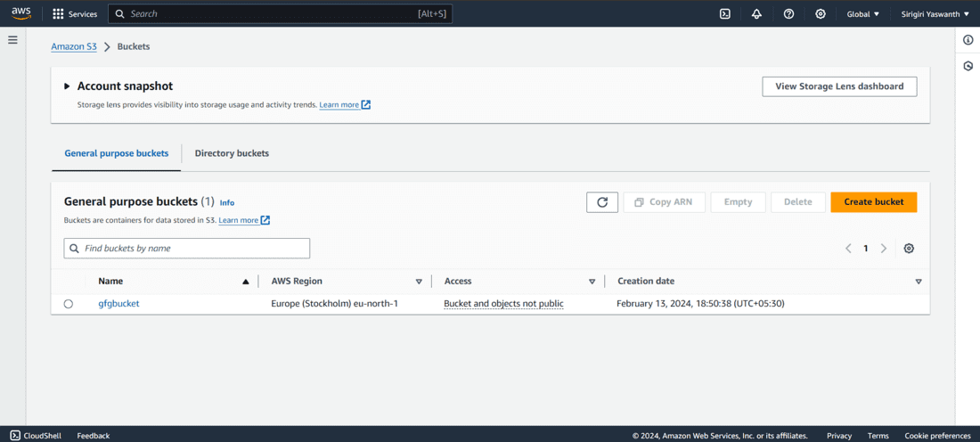Click Learn more link under Account snapshot
This screenshot has height=442, width=980.
339,104
